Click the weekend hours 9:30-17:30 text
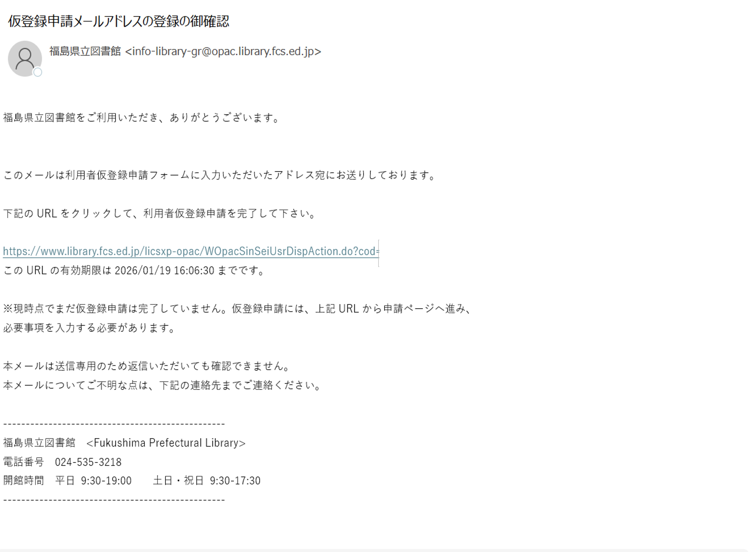Image resolution: width=756 pixels, height=552 pixels. pyautogui.click(x=235, y=481)
